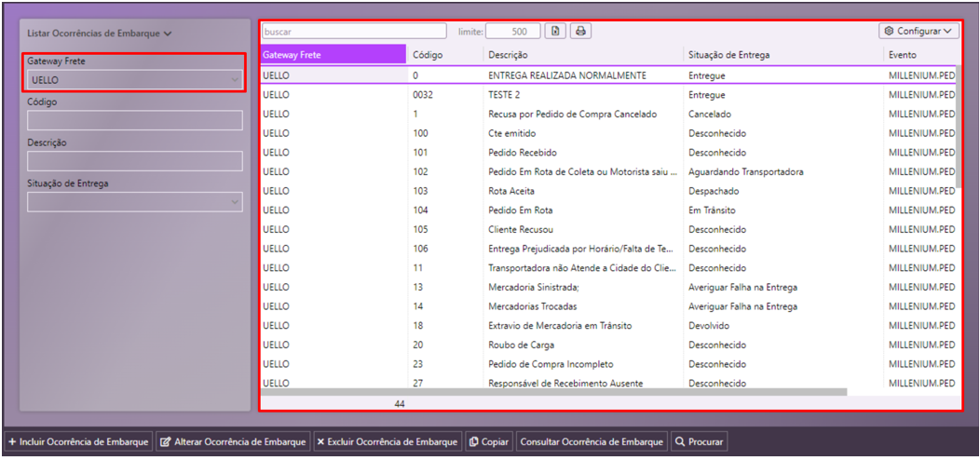This screenshot has width=980, height=474.
Task: Expand Listar Ocorrências de Embarque header
Action: pyautogui.click(x=100, y=34)
